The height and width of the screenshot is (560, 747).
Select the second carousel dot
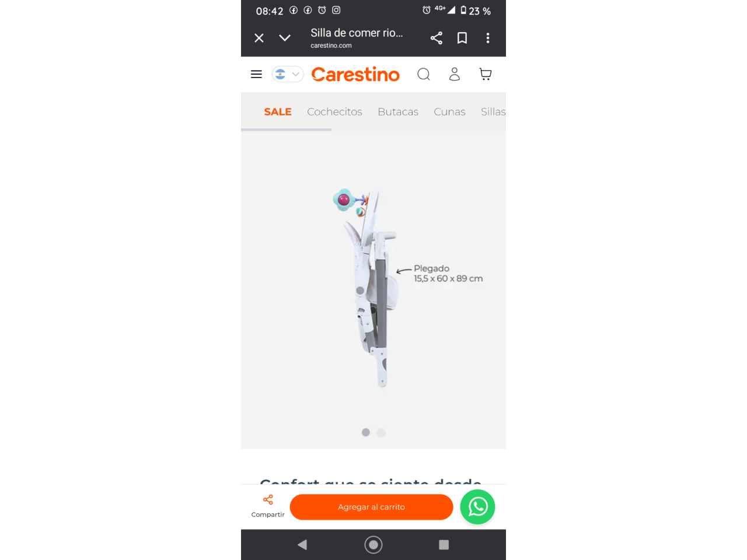point(381,432)
